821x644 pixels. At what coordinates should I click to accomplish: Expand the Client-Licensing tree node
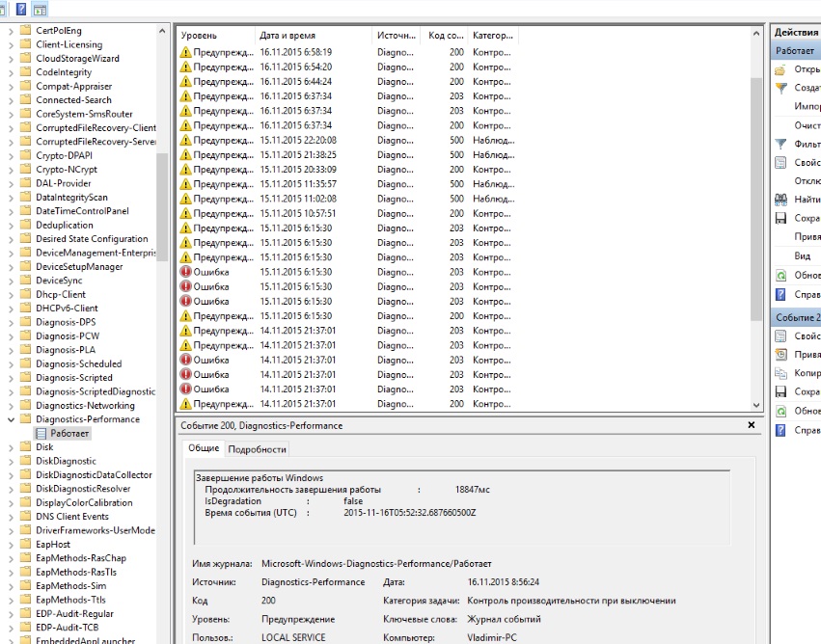(x=11, y=45)
